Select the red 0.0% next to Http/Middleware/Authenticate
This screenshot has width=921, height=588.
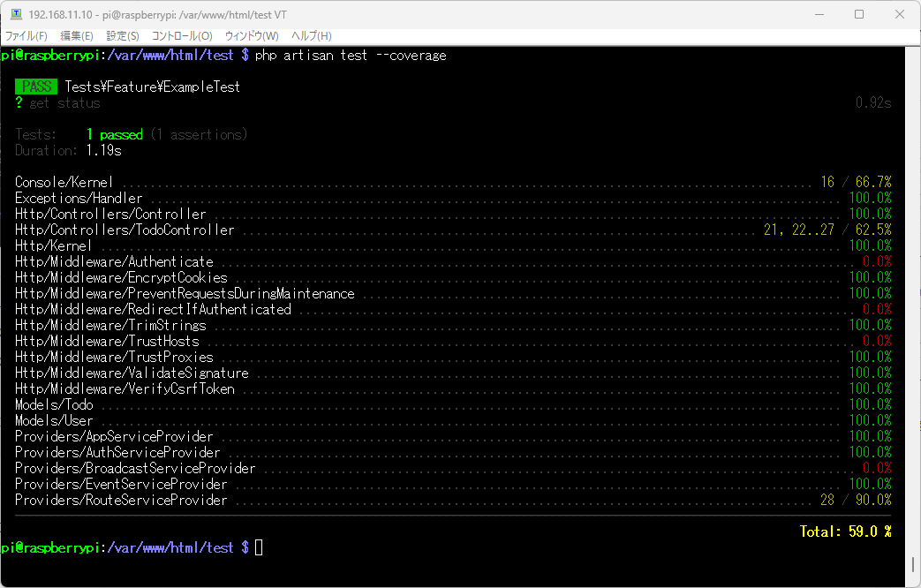pos(879,261)
